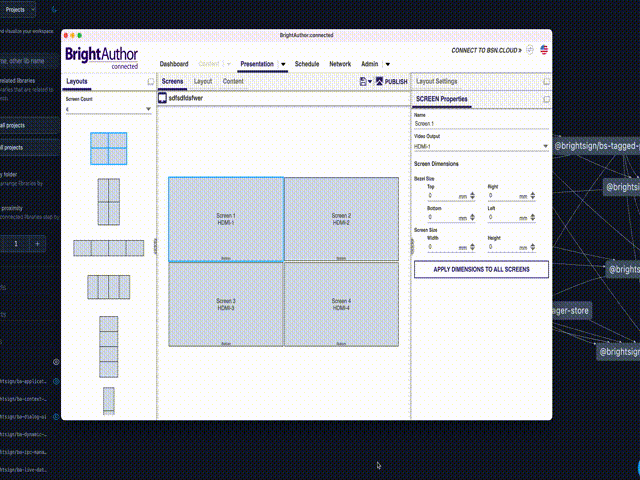The width and height of the screenshot is (640, 480).
Task: Click CONNECT TO BSN.CLOUD link
Action: (487, 50)
